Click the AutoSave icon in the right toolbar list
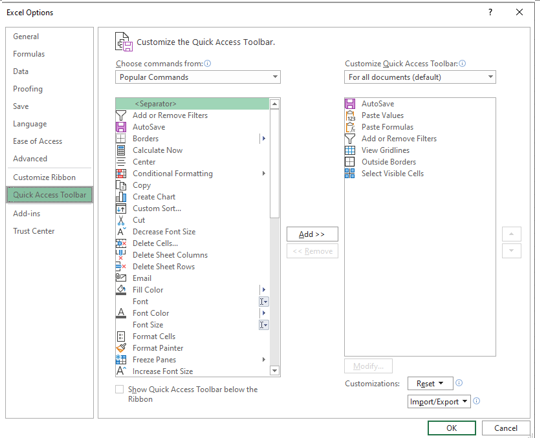Screen dimensions: 540x446 350,104
